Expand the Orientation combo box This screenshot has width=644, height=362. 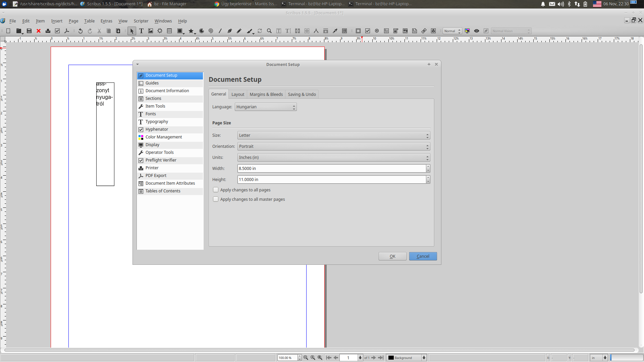pyautogui.click(x=333, y=146)
